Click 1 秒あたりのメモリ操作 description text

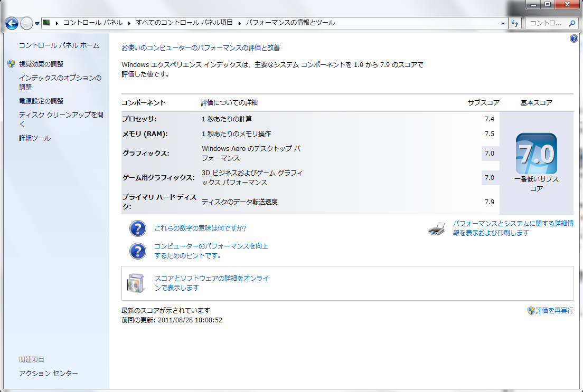(237, 134)
